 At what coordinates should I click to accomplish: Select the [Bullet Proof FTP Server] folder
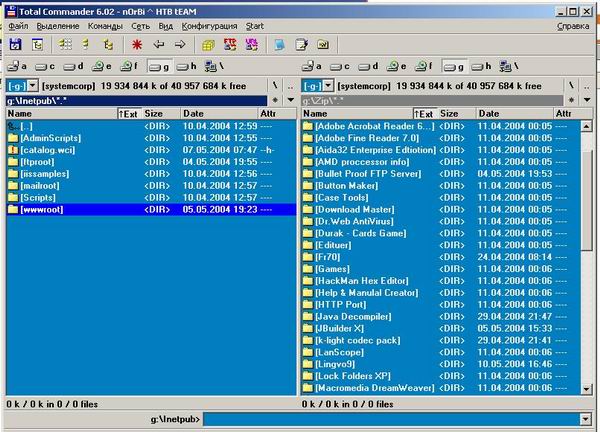pos(441,174)
